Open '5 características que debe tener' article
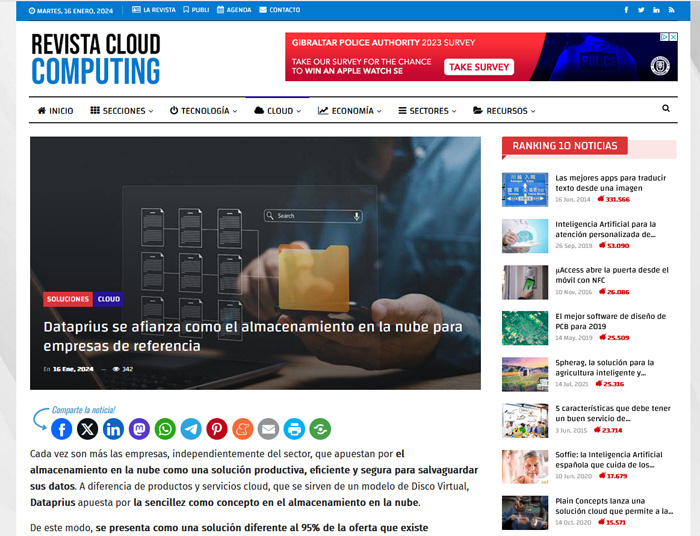 coord(612,413)
